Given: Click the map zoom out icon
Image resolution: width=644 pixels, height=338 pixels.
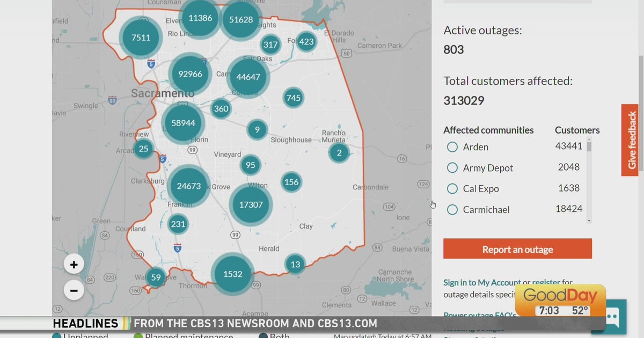Looking at the screenshot, I should pos(74,290).
